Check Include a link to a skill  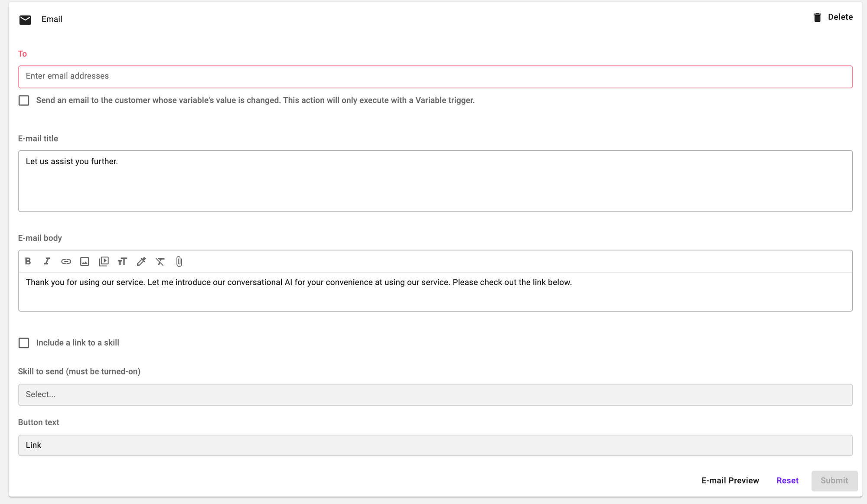pyautogui.click(x=24, y=343)
